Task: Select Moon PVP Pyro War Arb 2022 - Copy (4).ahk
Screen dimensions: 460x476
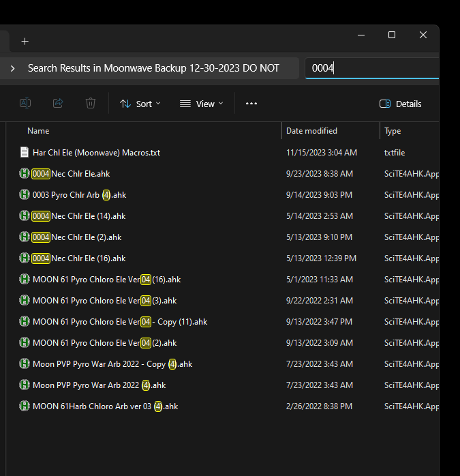Action: click(x=112, y=364)
